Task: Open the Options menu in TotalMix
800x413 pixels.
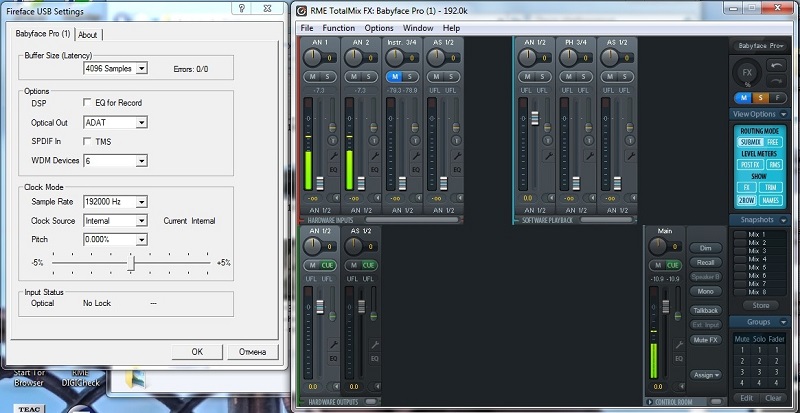Action: tap(379, 28)
